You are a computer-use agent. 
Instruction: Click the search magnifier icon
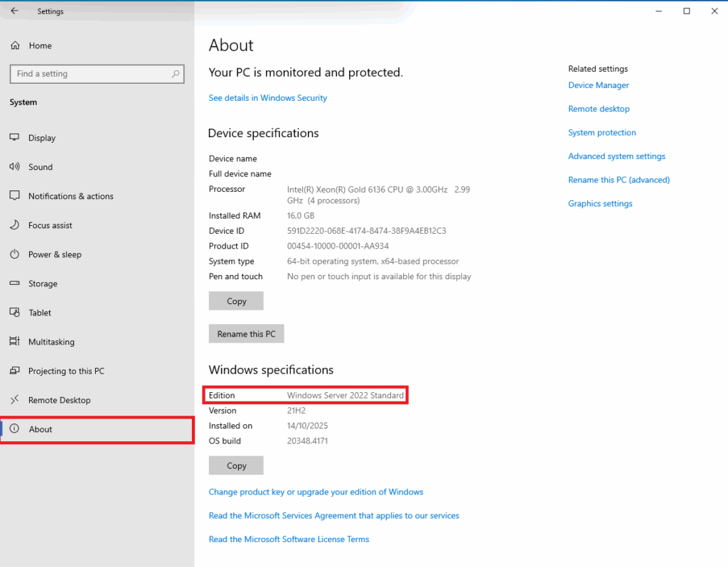coord(176,74)
